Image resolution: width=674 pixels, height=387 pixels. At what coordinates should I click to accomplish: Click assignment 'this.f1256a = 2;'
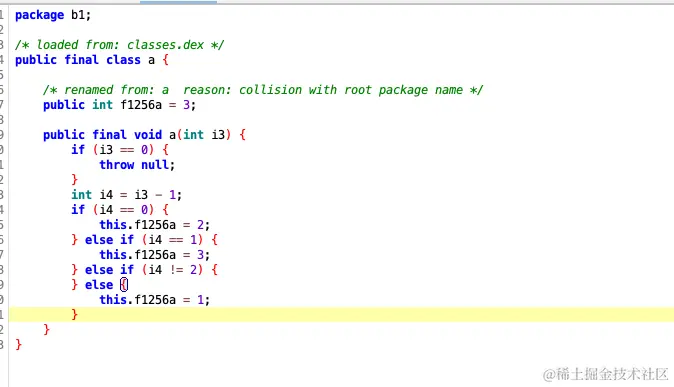click(155, 225)
